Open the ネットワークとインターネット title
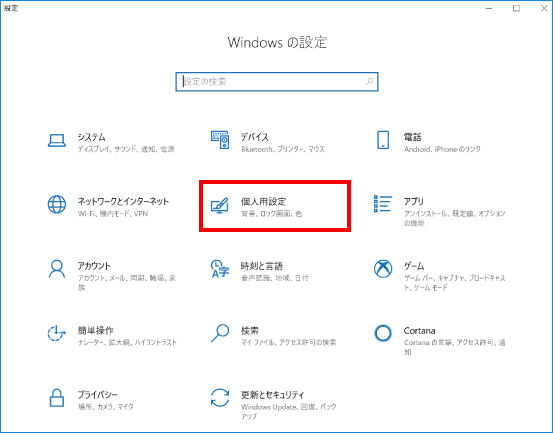 pos(123,201)
